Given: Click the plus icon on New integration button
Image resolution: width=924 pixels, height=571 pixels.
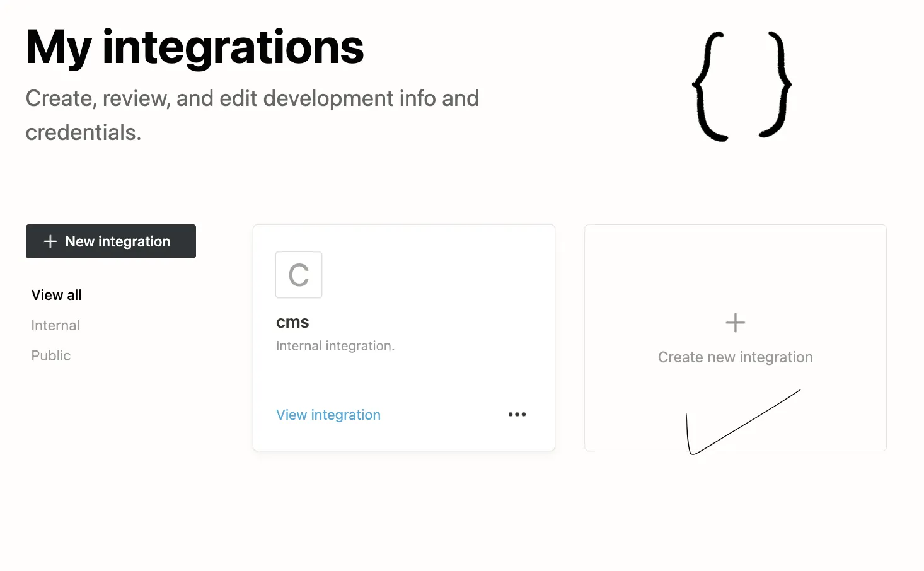Looking at the screenshot, I should 49,241.
